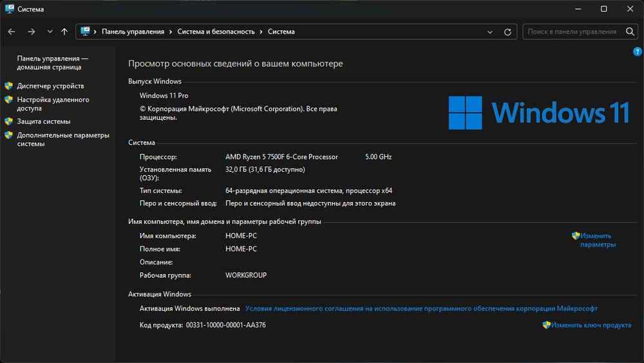
Task: Select AMD Ryzen 5 7500F processor text
Action: [x=281, y=157]
